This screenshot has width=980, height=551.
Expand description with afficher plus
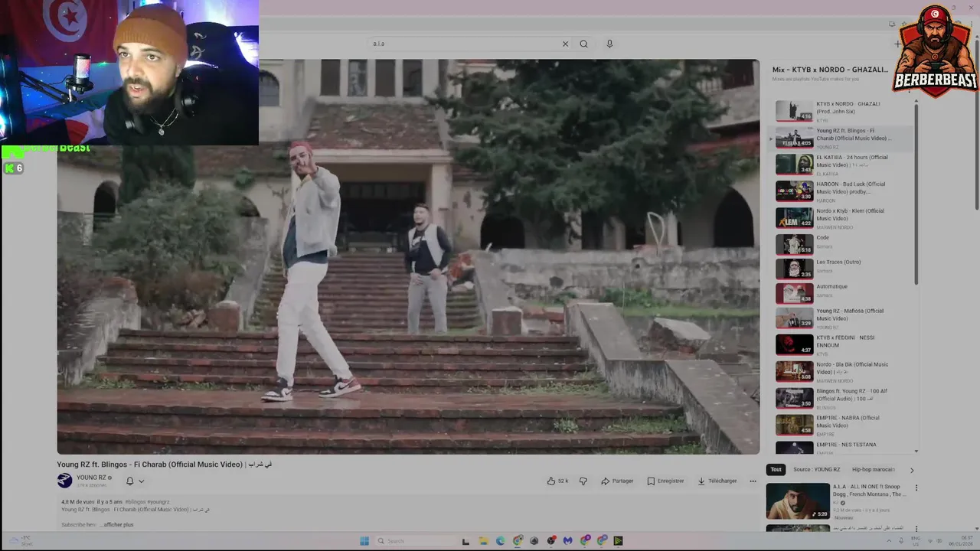click(119, 524)
